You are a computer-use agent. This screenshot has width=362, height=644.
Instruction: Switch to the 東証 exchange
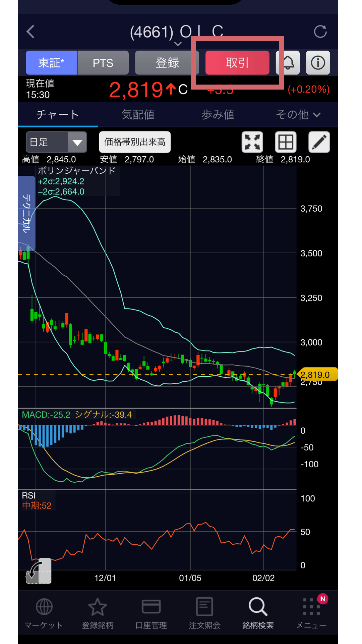pyautogui.click(x=51, y=63)
